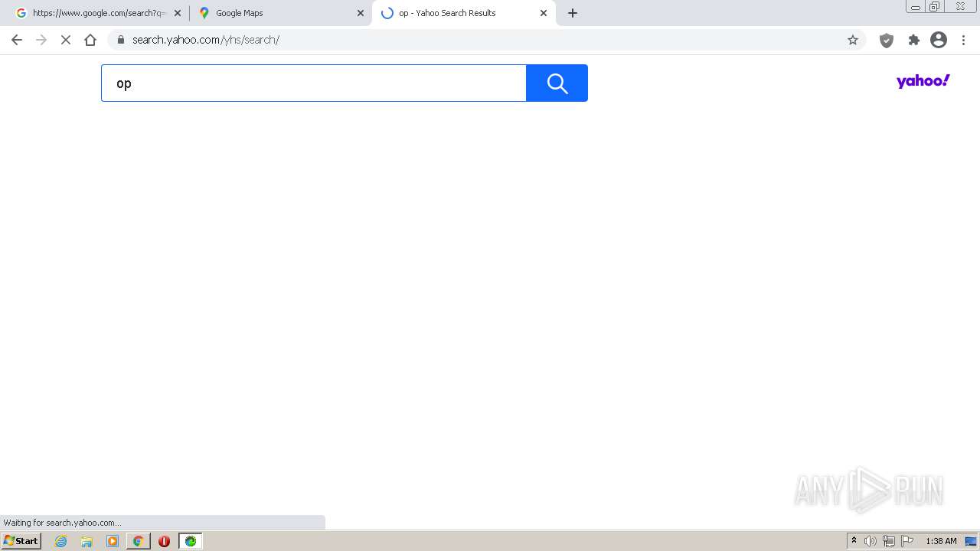Click the Chrome taskbar icon
980x551 pixels.
tap(138, 541)
